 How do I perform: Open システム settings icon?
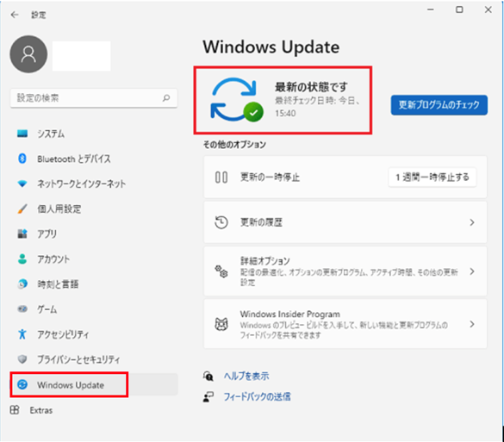pos(22,133)
